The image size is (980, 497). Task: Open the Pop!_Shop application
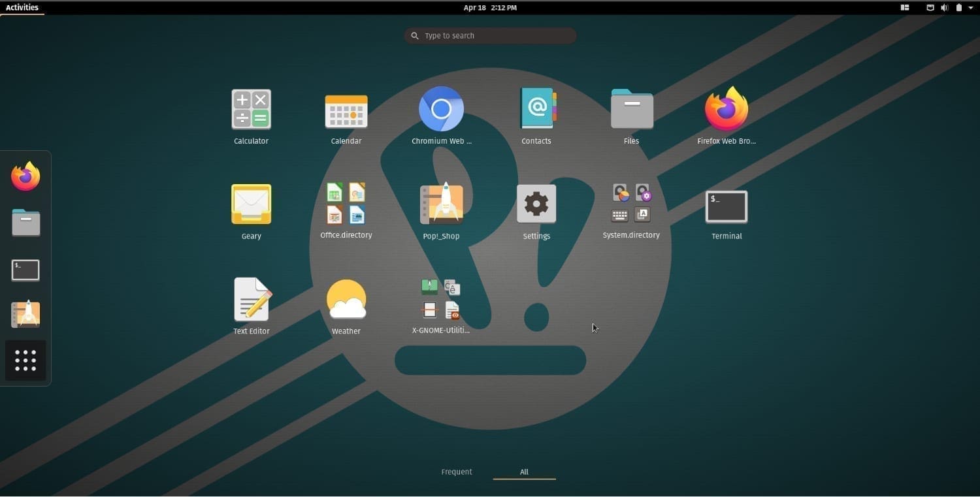click(441, 204)
